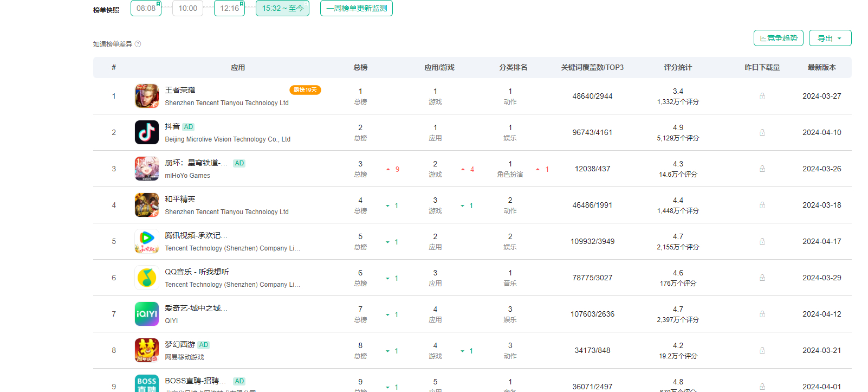Screen dimensions: 868x392
Task: Click keyword coverage 12038/437
Action: point(592,169)
